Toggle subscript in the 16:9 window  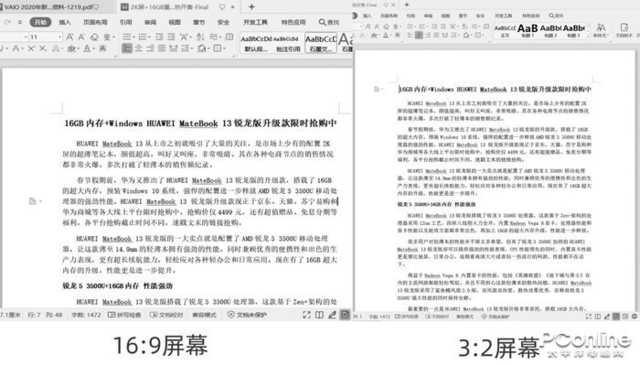[43, 49]
